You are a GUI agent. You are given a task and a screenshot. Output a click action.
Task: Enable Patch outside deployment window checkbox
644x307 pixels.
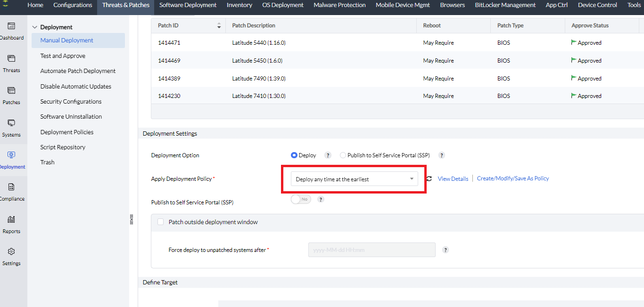coord(160,222)
